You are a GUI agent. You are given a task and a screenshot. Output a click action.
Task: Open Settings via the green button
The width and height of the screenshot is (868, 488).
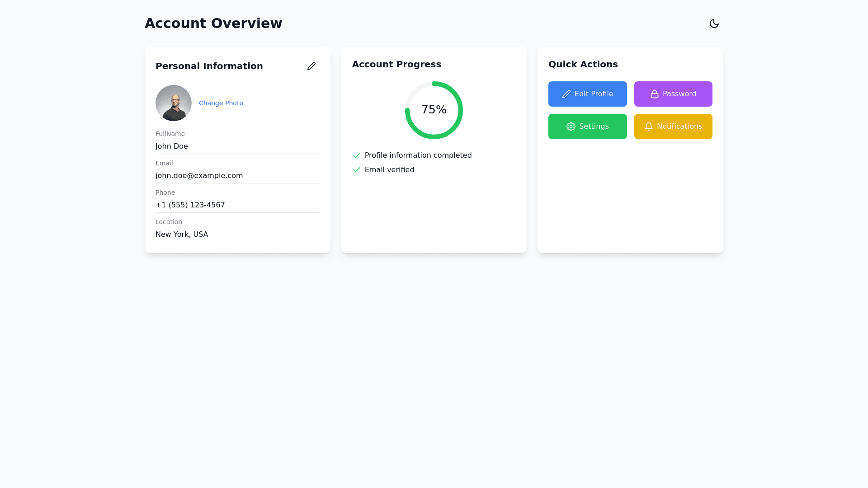point(587,127)
